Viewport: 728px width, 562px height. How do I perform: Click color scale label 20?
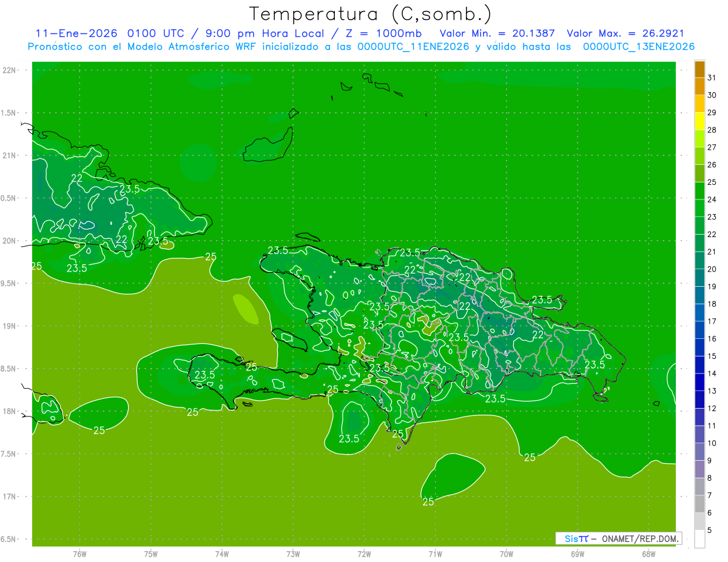coord(712,269)
